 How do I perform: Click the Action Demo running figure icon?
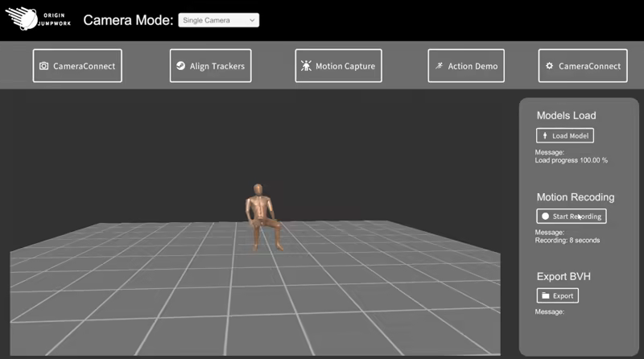(440, 66)
